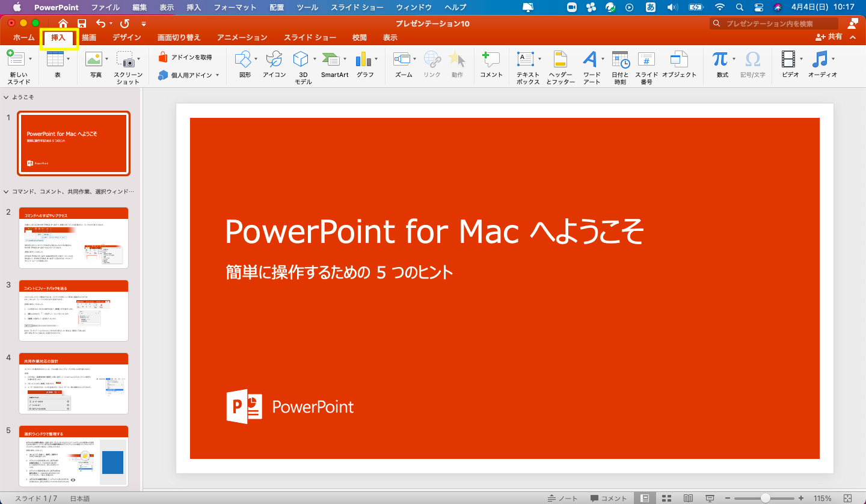Switch to Normal view in status bar

(x=645, y=498)
